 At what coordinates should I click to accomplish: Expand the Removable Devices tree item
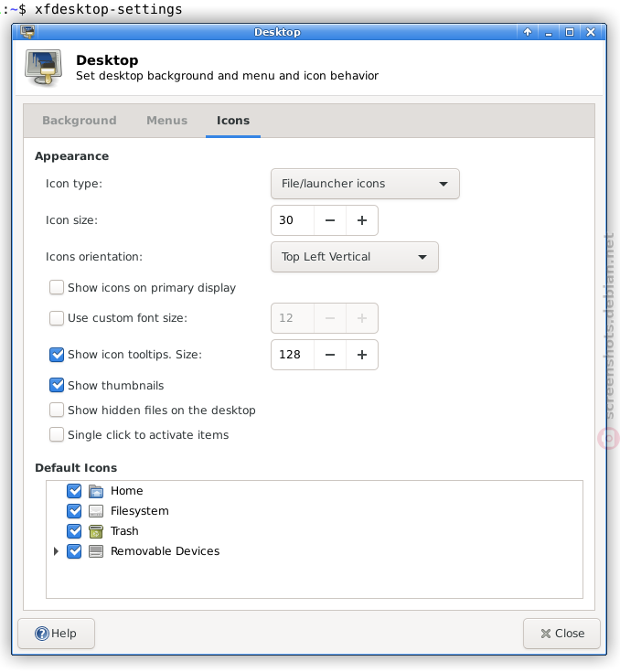(56, 551)
